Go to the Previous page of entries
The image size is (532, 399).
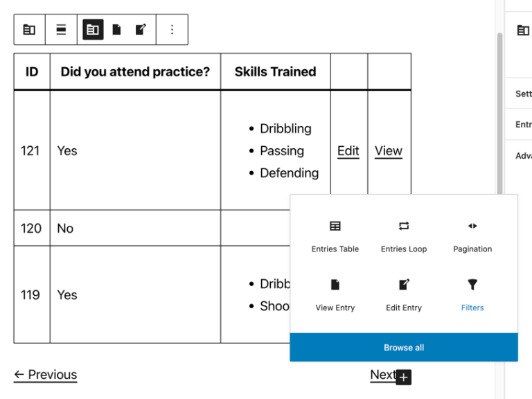tap(46, 375)
